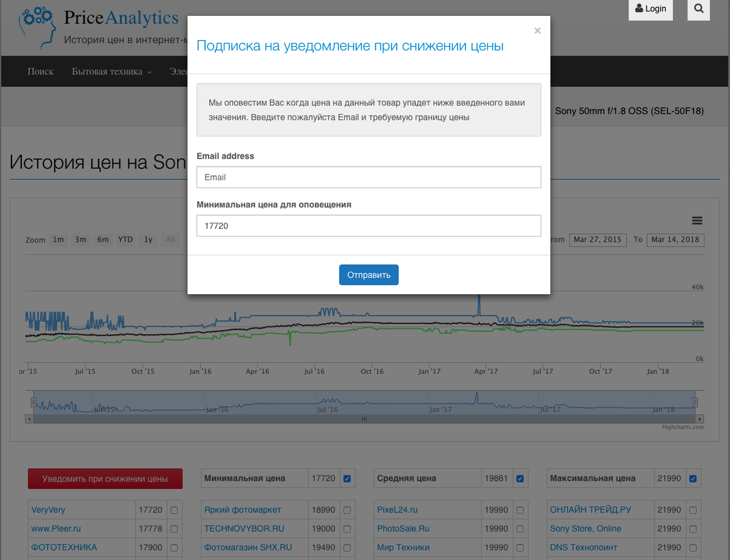Check the Фотомагазин SHX.RU checkbox

click(347, 548)
